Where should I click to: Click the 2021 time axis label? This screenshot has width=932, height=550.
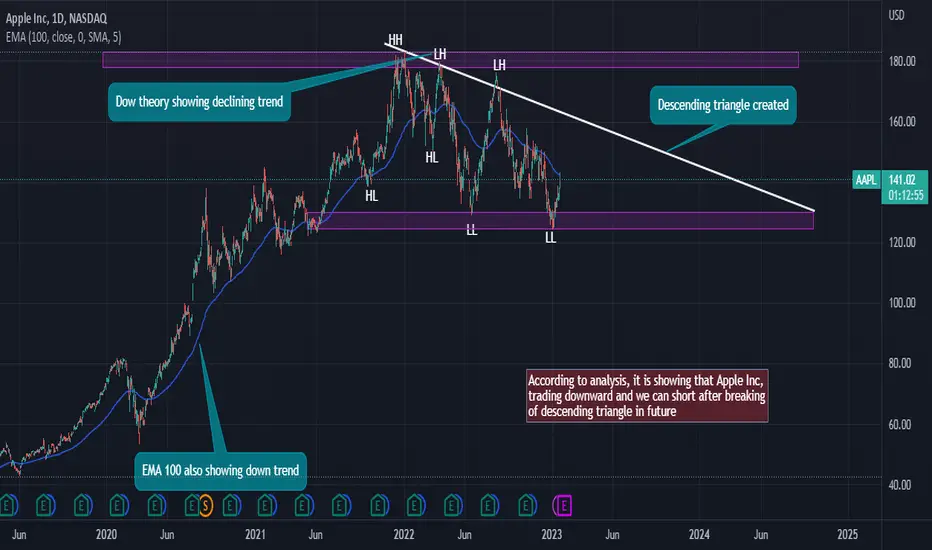[255, 535]
